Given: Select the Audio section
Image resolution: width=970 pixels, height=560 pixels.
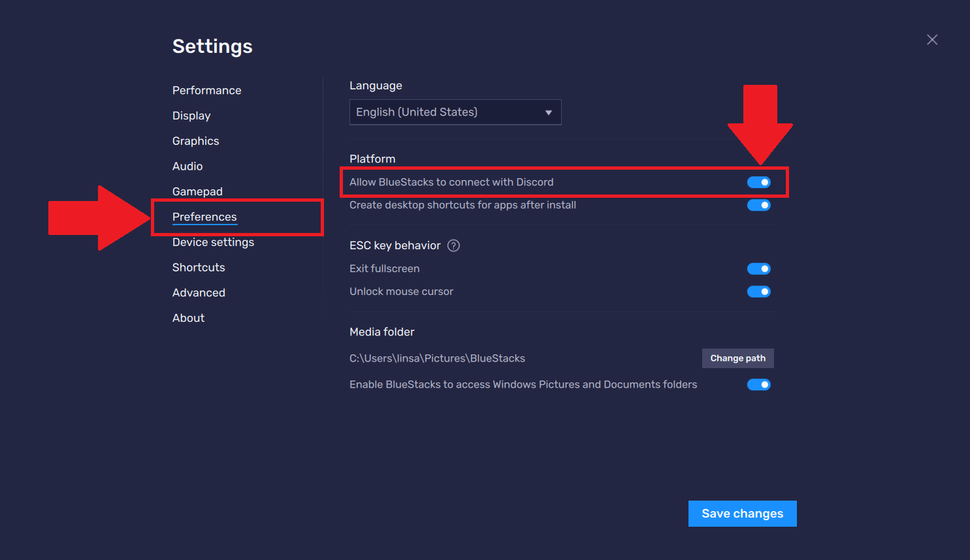Looking at the screenshot, I should tap(187, 166).
